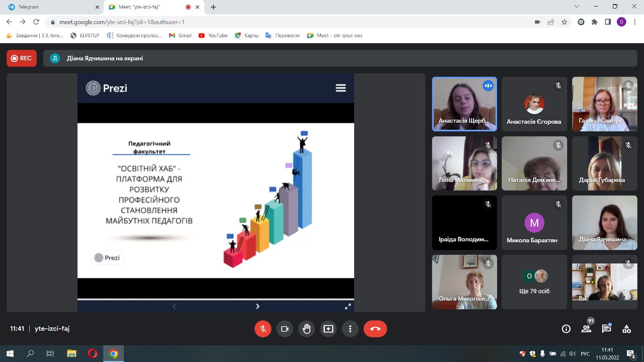Expand the 'Ще 79 осіб' participants tile
Screen dimensions: 644x362
tap(534, 282)
